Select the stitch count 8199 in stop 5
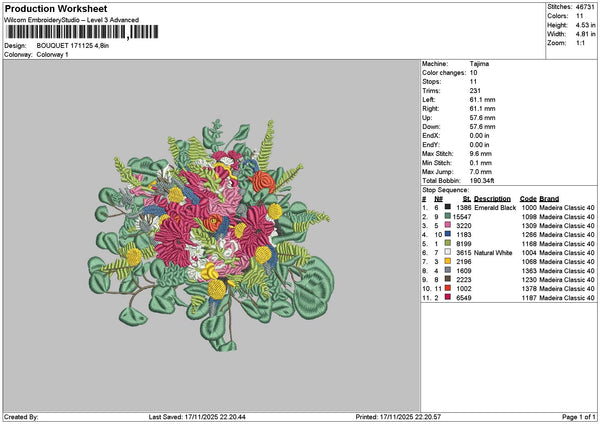600x424 pixels. click(463, 244)
